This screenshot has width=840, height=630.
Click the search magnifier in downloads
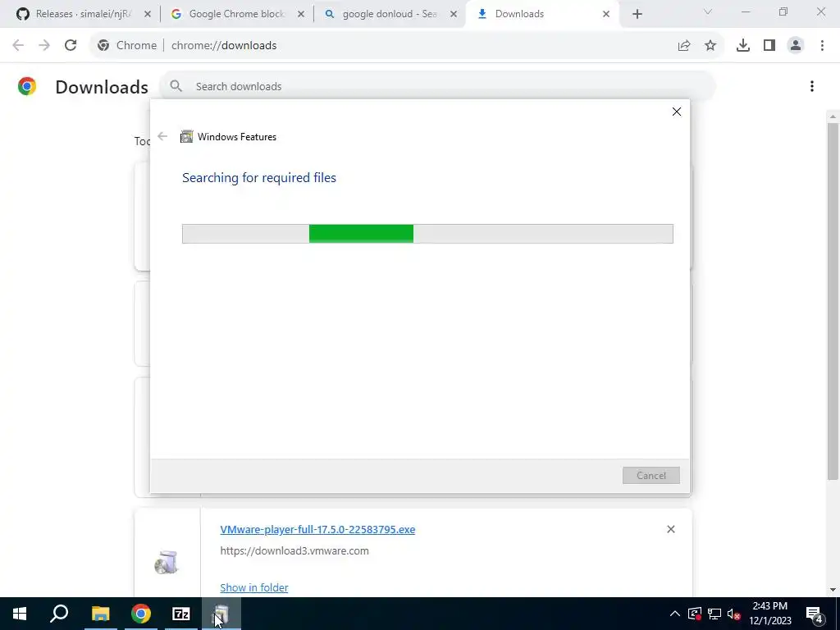coord(176,86)
